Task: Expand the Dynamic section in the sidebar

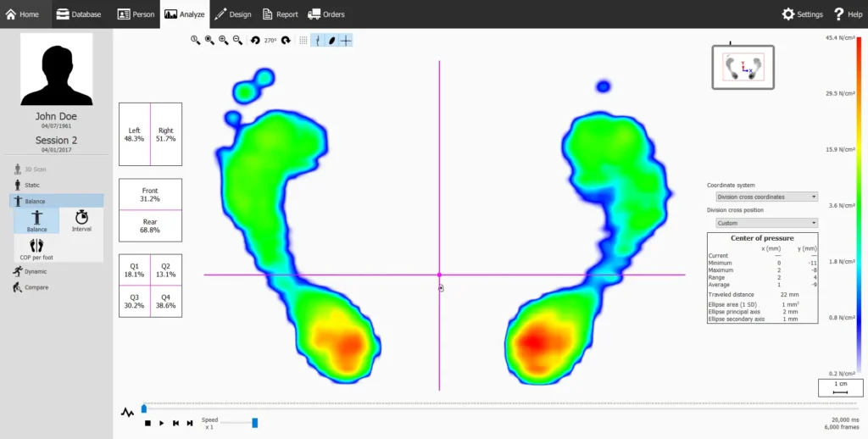Action: (36, 272)
